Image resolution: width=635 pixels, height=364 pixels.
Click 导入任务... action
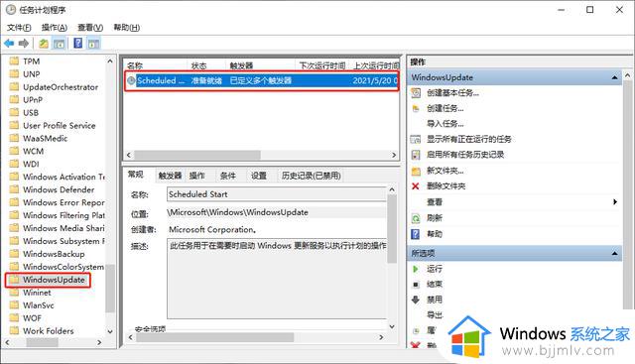pos(445,124)
